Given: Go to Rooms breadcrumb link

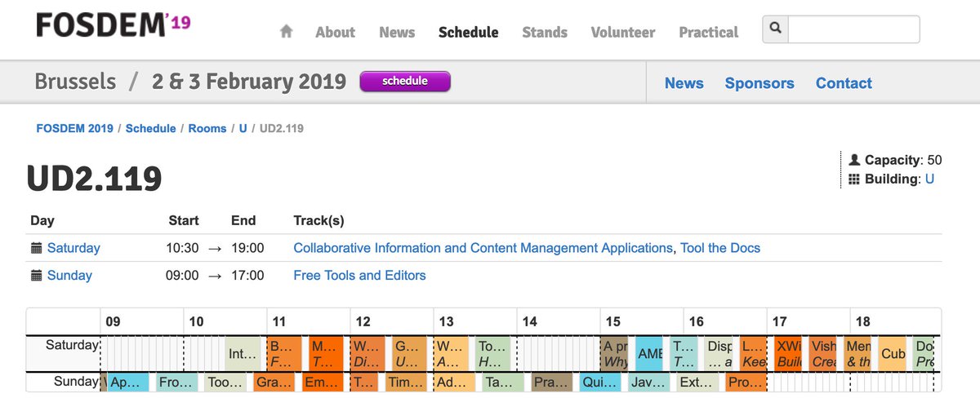Looking at the screenshot, I should [207, 128].
